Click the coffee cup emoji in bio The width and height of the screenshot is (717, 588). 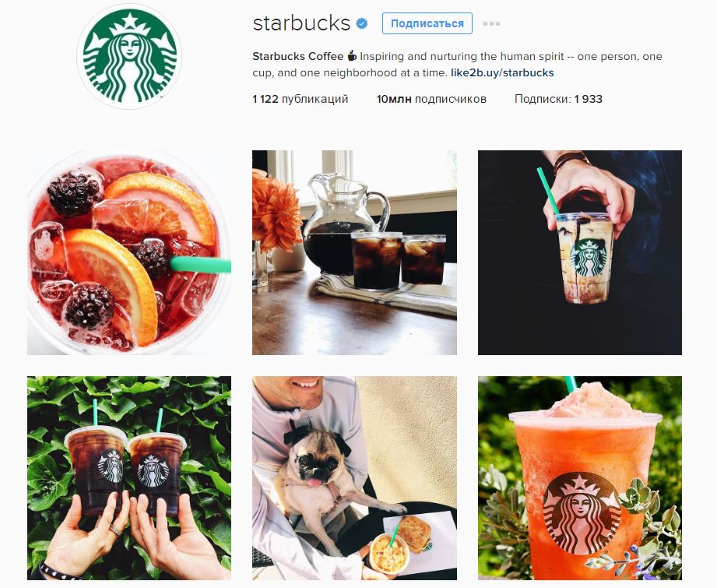[x=352, y=56]
